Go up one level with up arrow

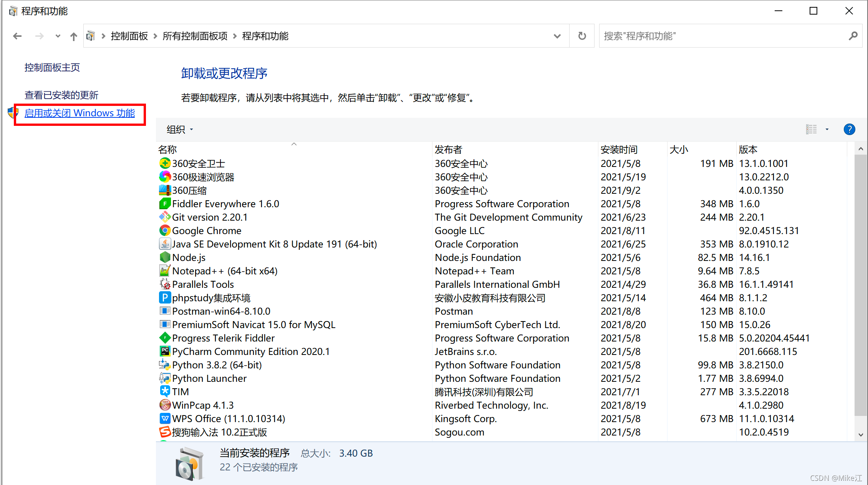tap(73, 36)
